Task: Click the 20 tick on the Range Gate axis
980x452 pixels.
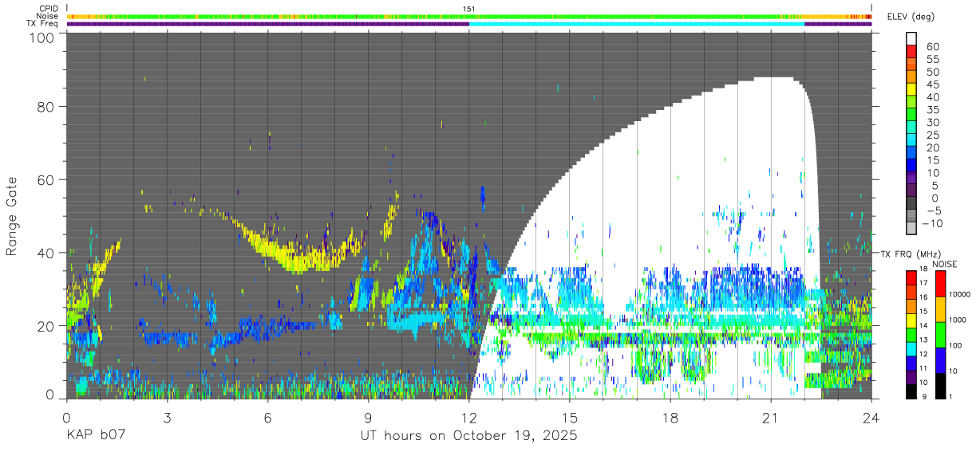Action: (x=47, y=326)
